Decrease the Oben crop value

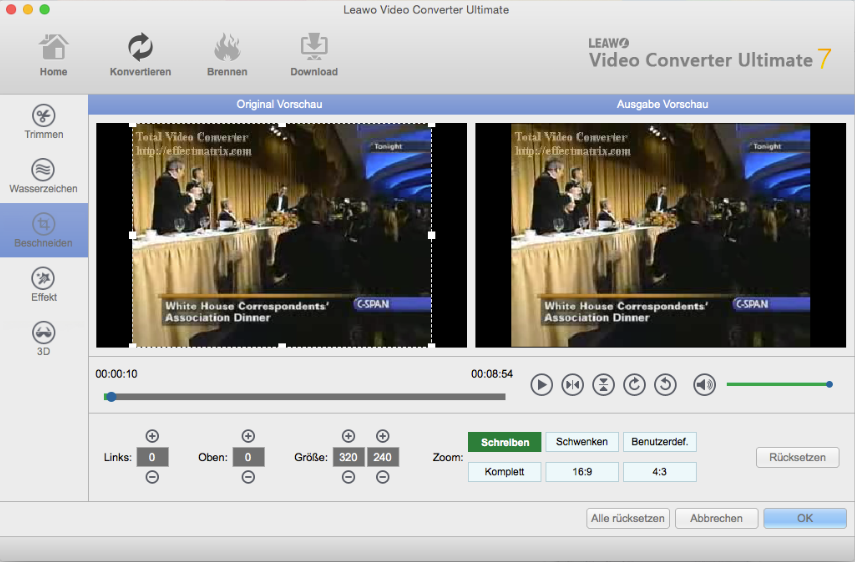click(x=248, y=477)
